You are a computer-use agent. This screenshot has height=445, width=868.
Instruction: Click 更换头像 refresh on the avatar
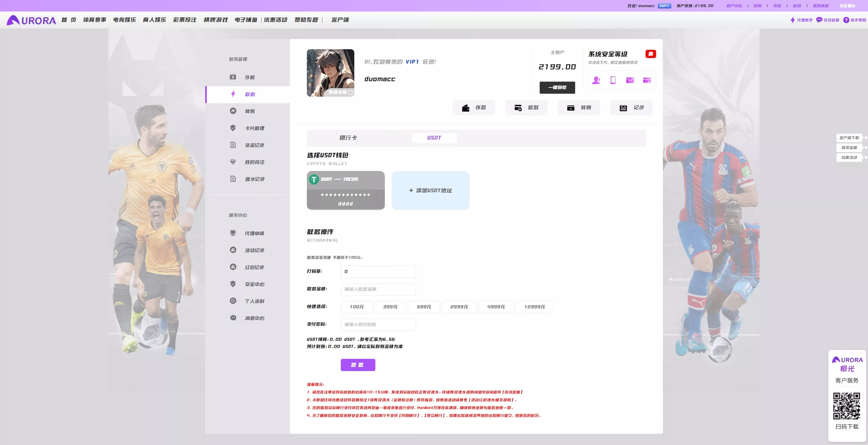(341, 92)
